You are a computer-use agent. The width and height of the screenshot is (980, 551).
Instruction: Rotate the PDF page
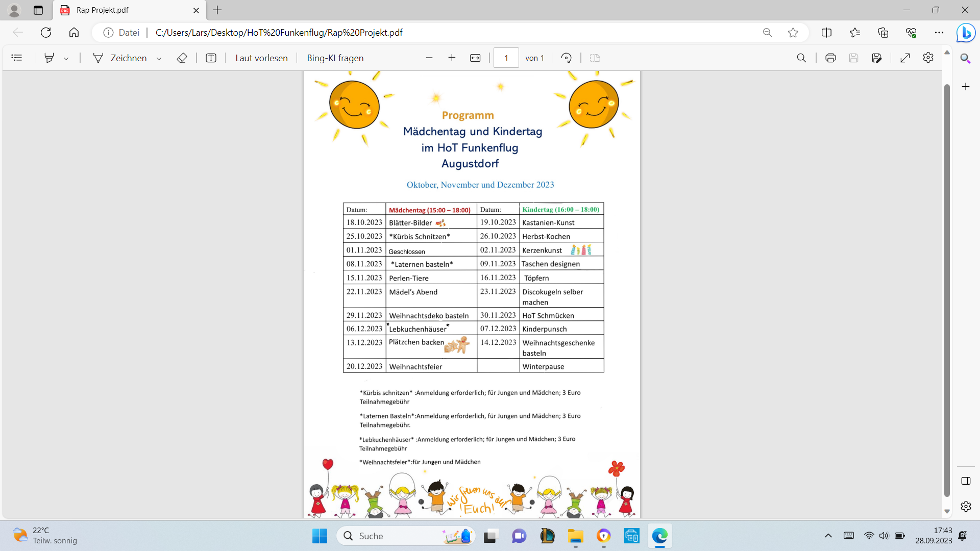point(566,58)
